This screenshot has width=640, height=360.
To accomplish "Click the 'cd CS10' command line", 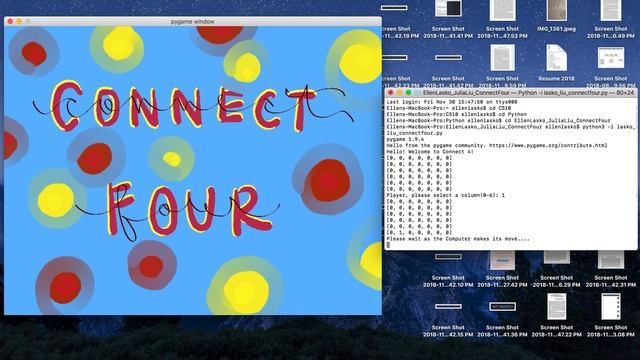I will coord(449,108).
